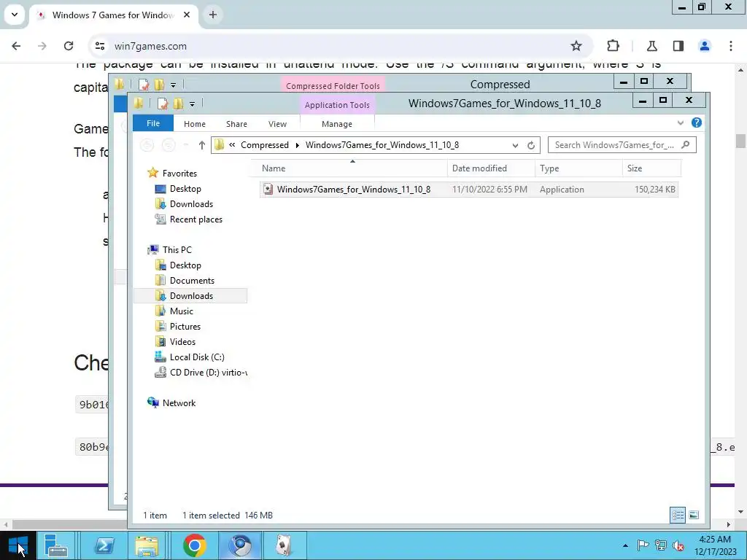Open Local Disk (C:)
The width and height of the screenshot is (747, 560).
[x=197, y=357]
